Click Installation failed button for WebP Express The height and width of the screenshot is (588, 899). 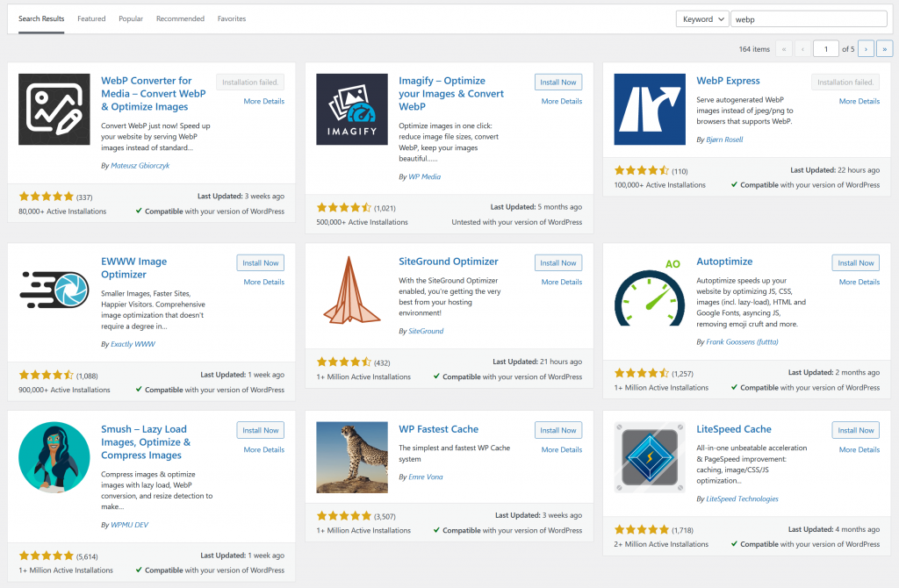[x=845, y=82]
